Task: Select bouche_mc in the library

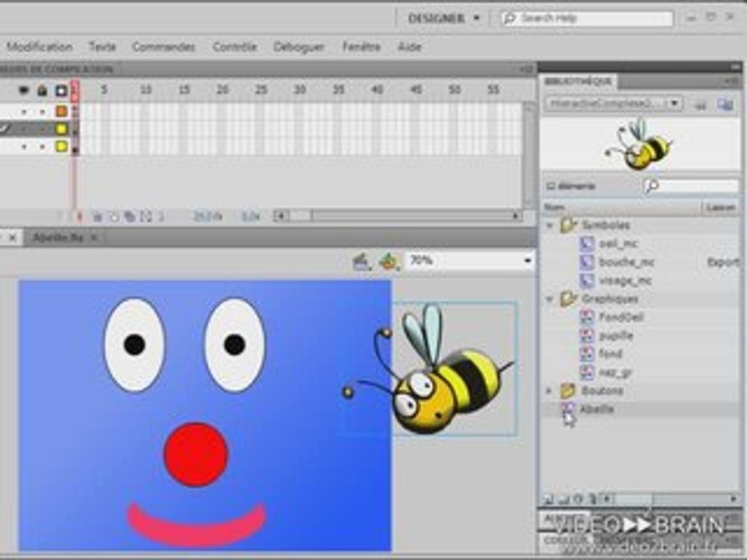Action: point(626,262)
